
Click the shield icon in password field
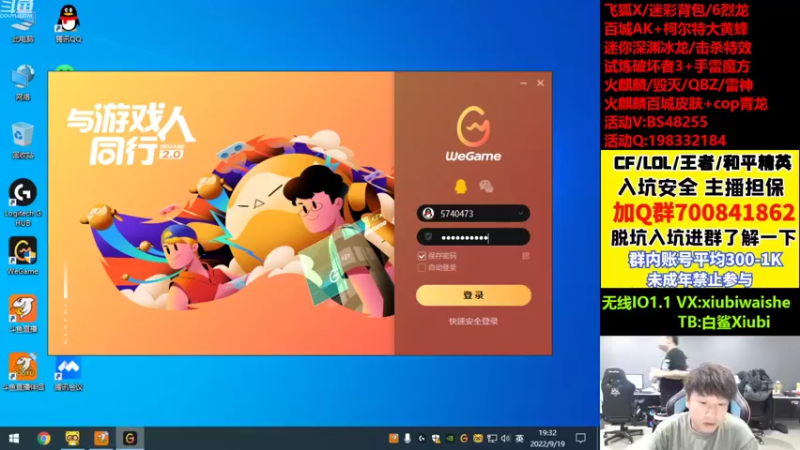[429, 237]
